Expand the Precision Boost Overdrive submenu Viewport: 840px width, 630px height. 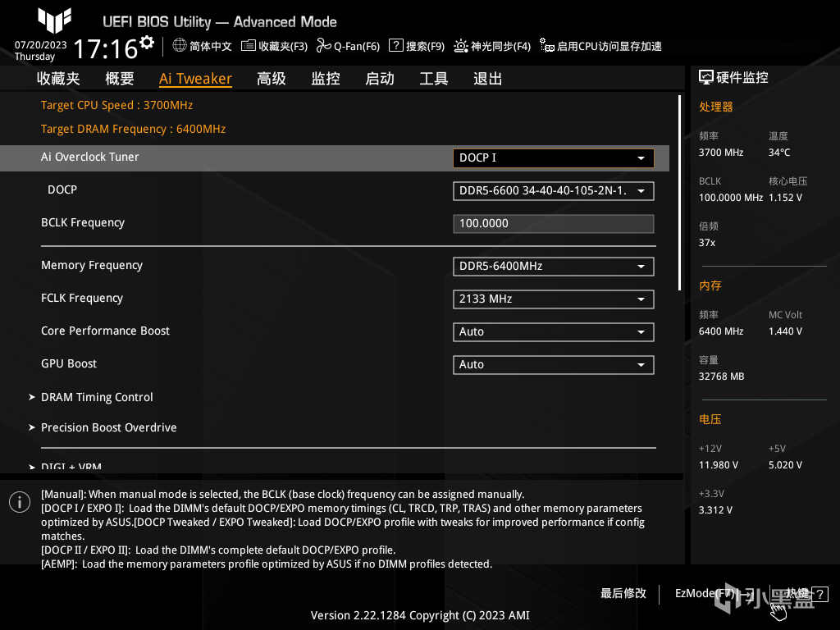tap(109, 427)
